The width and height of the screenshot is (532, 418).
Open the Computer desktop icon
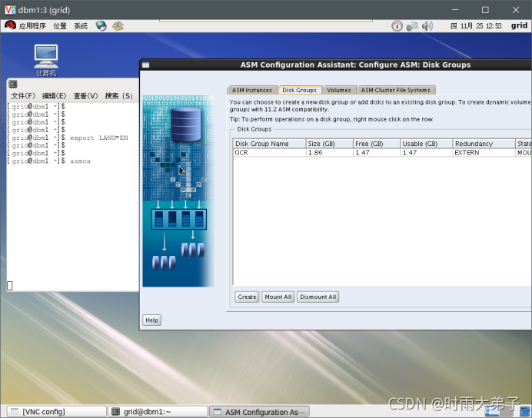pos(46,61)
